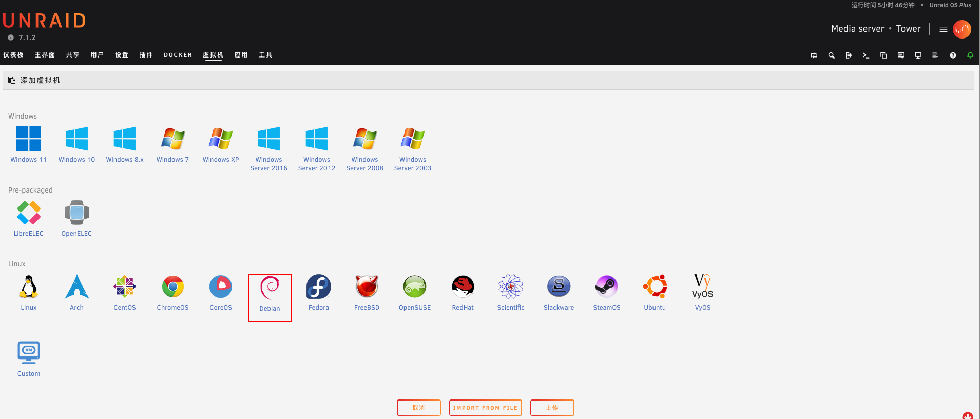
Task: Pick the FreeBSD template
Action: click(x=367, y=292)
